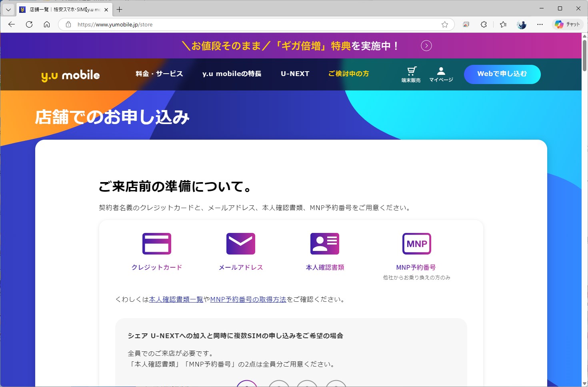Select the 店舗一覧 browser tab
The height and width of the screenshot is (387, 588).
click(x=60, y=9)
